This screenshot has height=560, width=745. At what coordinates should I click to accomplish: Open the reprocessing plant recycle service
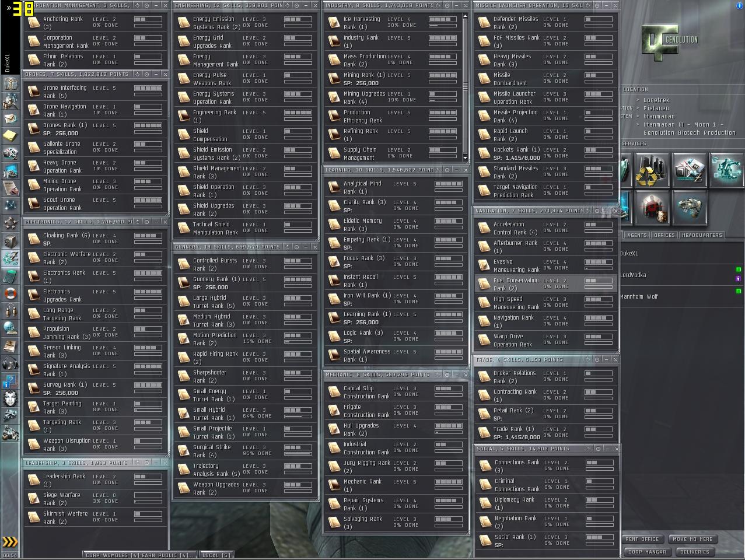tap(652, 170)
